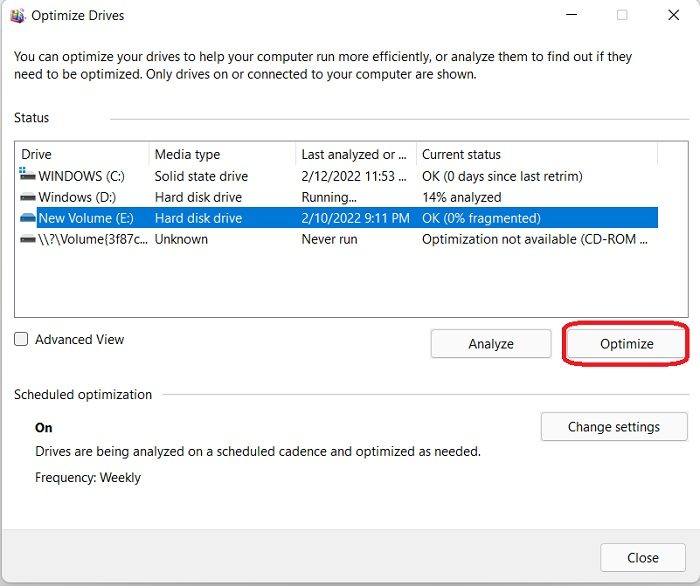Image resolution: width=700 pixels, height=586 pixels.
Task: Click the WINDOWS (C:) drive icon
Action: (27, 176)
